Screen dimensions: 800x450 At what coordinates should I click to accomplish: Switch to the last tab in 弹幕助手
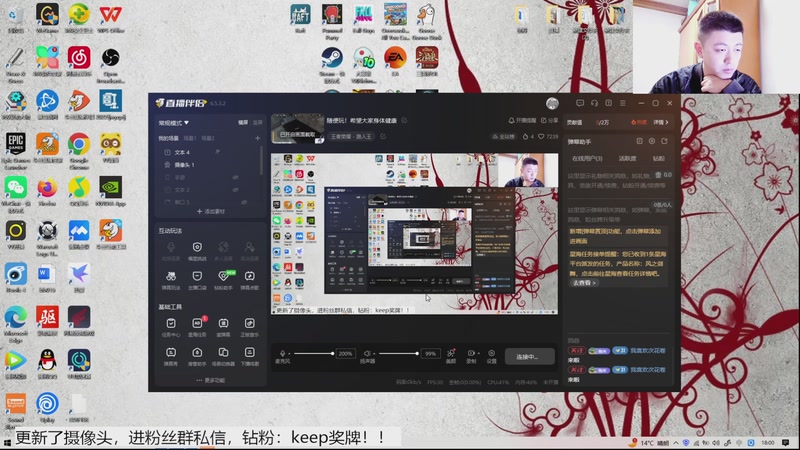coord(659,159)
